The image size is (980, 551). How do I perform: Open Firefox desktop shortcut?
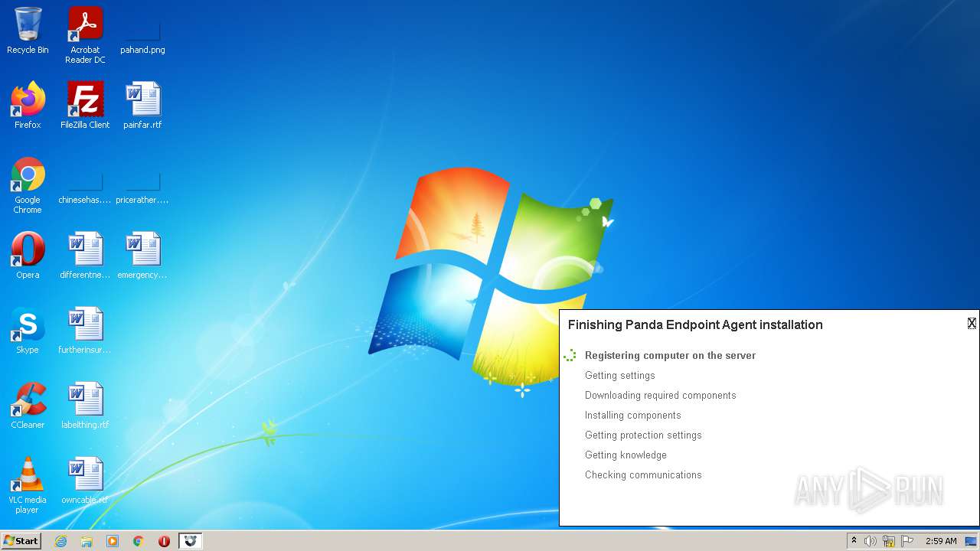pyautogui.click(x=28, y=105)
